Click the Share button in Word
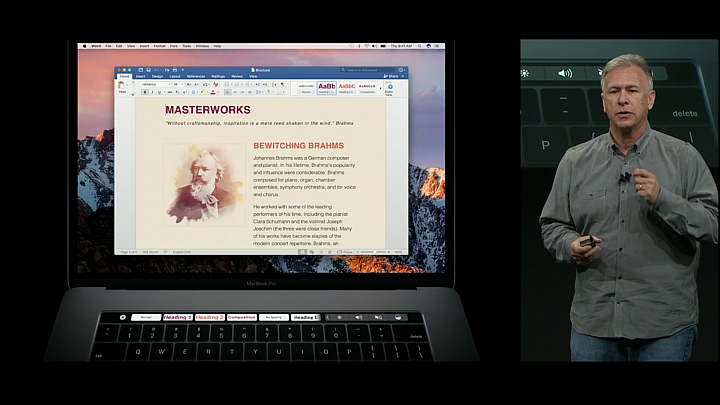720x405 pixels. click(x=391, y=76)
